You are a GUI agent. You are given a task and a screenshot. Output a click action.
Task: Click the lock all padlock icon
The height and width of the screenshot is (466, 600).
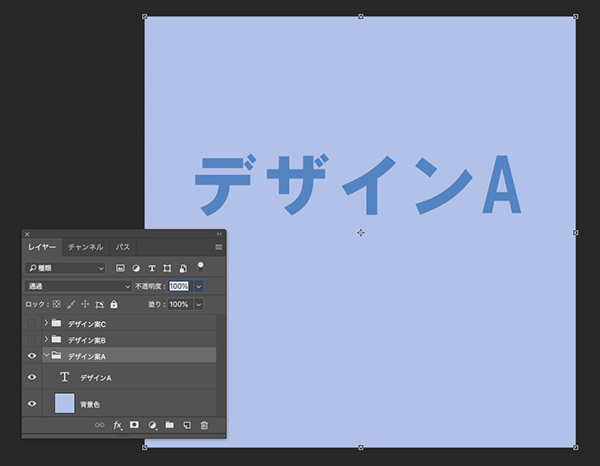[114, 304]
